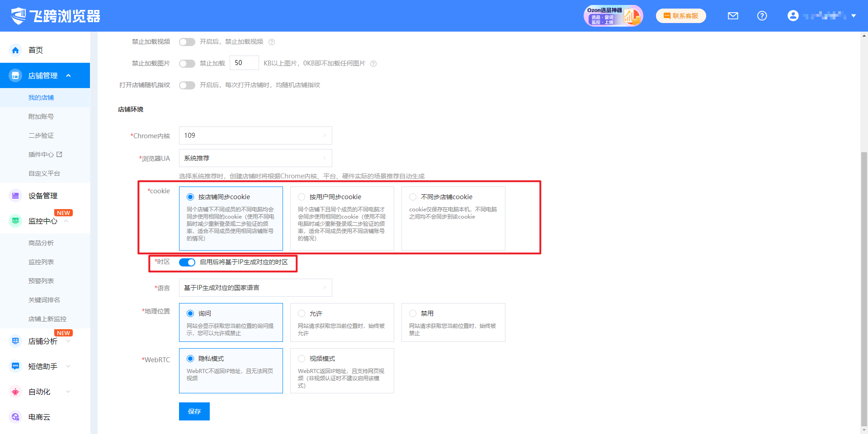868x434 pixels.
Task: Click the 自动化 robot icon in sidebar
Action: click(15, 392)
